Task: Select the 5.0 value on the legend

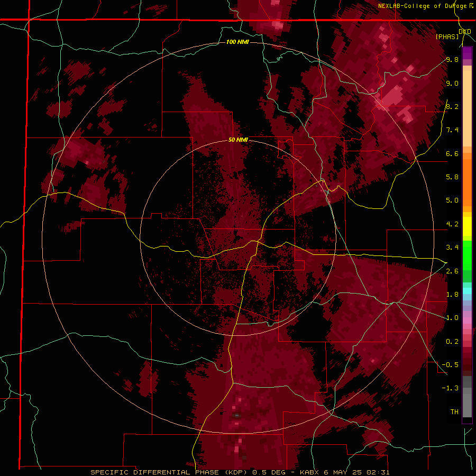Action: coord(452,200)
